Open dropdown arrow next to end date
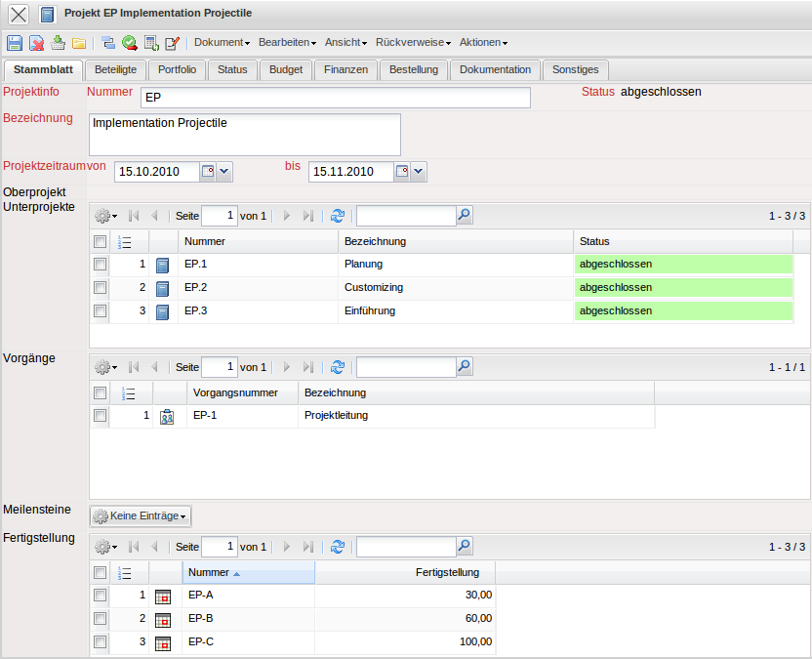Viewport: 812px width, 659px height. point(419,172)
